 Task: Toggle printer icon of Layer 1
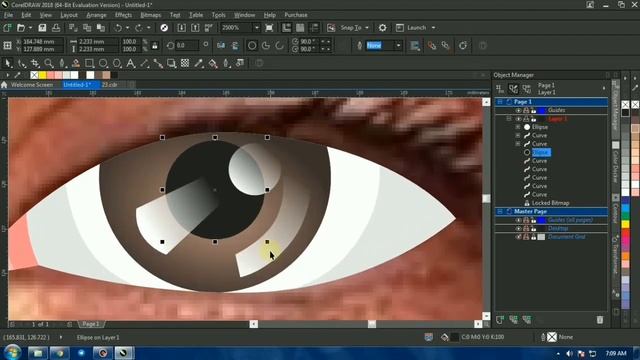click(526, 119)
